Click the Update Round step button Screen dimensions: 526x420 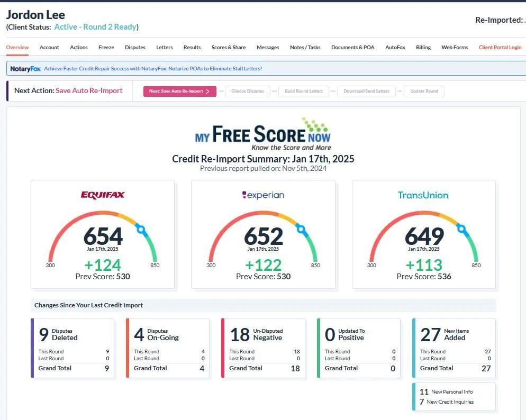pos(424,91)
